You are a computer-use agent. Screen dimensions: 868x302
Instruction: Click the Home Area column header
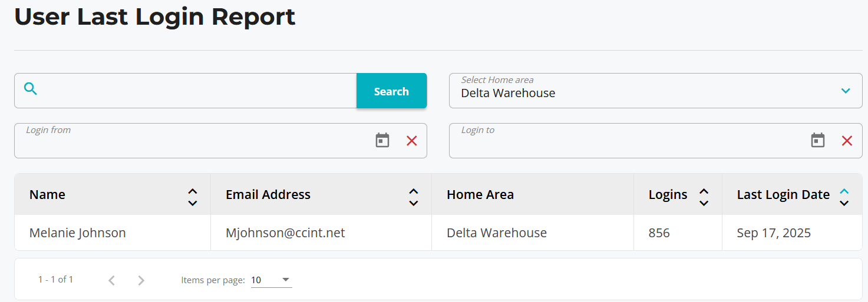point(480,195)
